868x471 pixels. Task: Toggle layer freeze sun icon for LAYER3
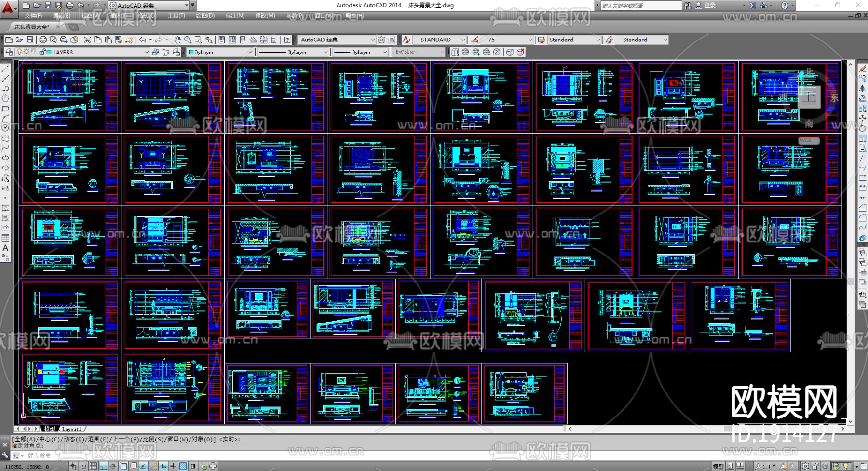(27, 52)
